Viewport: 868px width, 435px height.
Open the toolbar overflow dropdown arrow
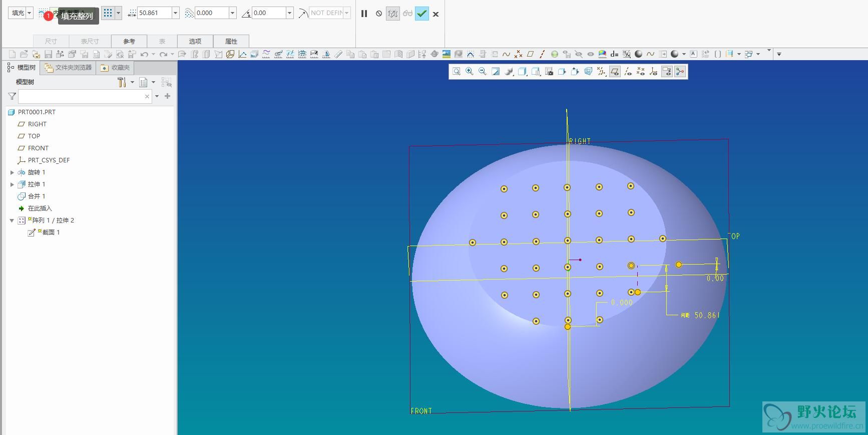coord(779,54)
